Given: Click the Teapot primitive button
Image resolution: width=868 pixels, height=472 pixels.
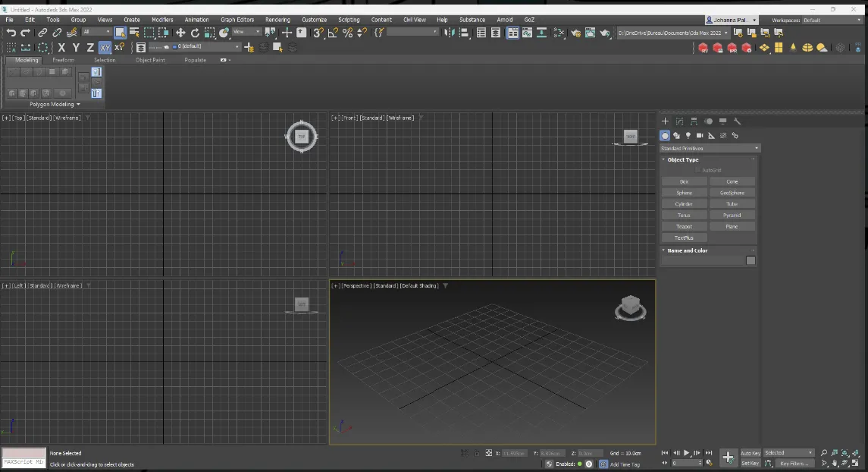Looking at the screenshot, I should click(x=685, y=227).
